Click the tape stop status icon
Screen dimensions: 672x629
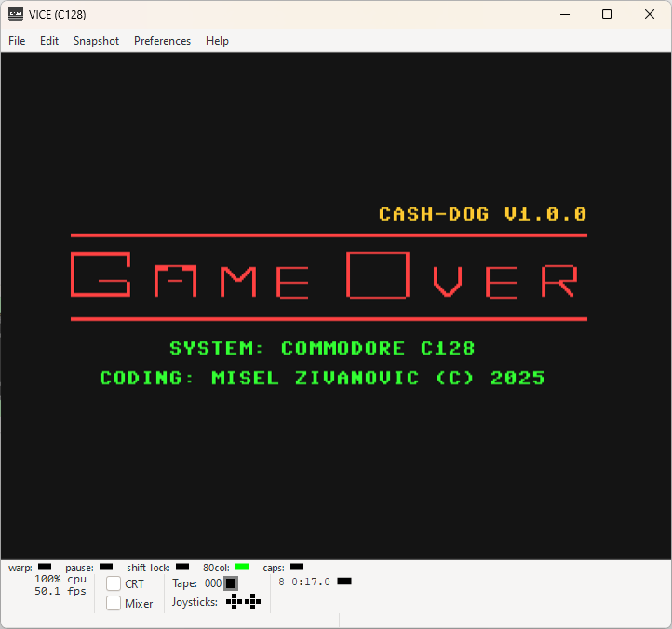point(231,583)
